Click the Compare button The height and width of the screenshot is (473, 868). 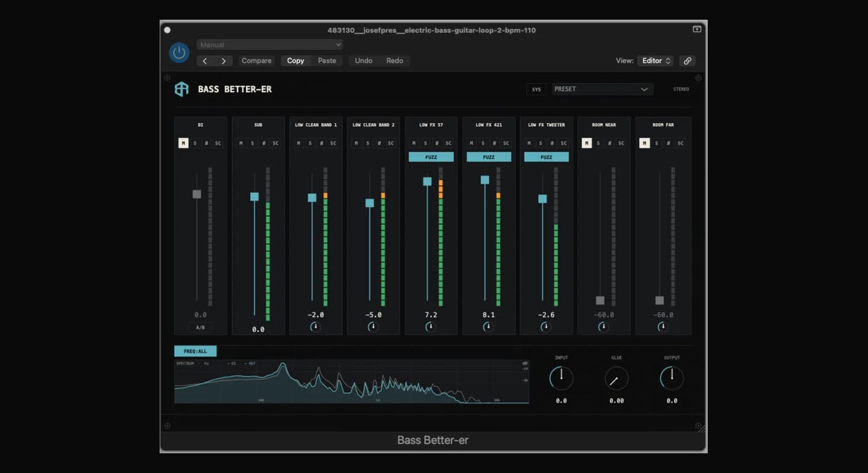[x=256, y=61]
